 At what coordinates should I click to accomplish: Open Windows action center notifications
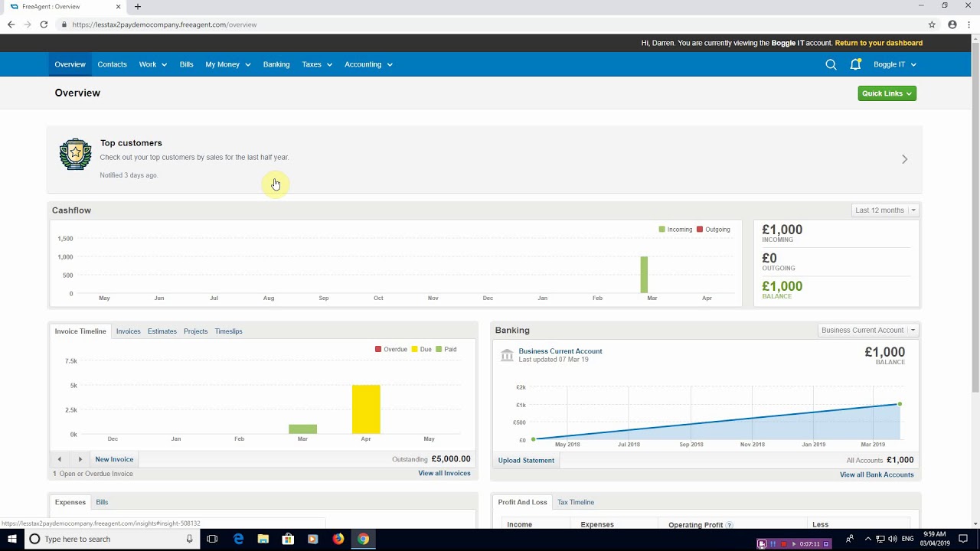(x=963, y=539)
